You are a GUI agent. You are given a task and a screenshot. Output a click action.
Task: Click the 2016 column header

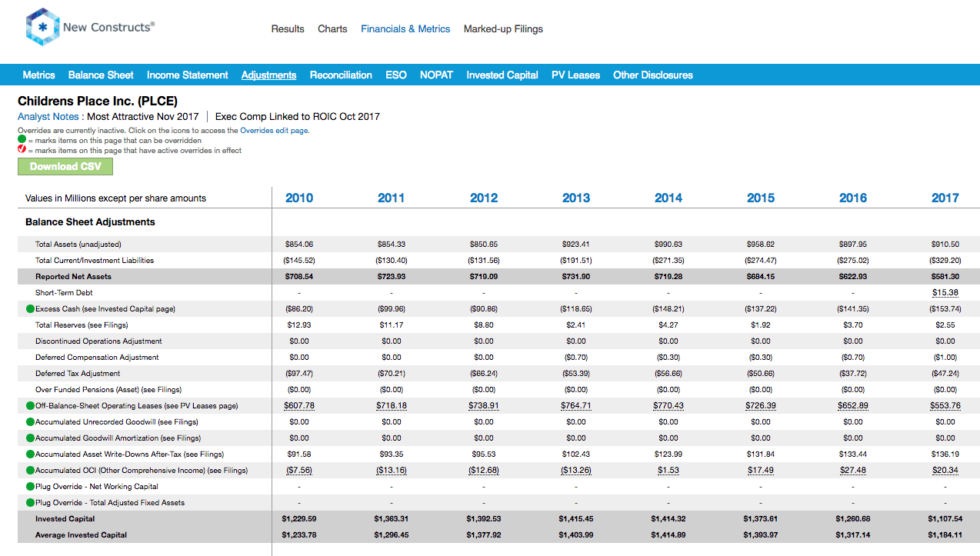point(853,198)
